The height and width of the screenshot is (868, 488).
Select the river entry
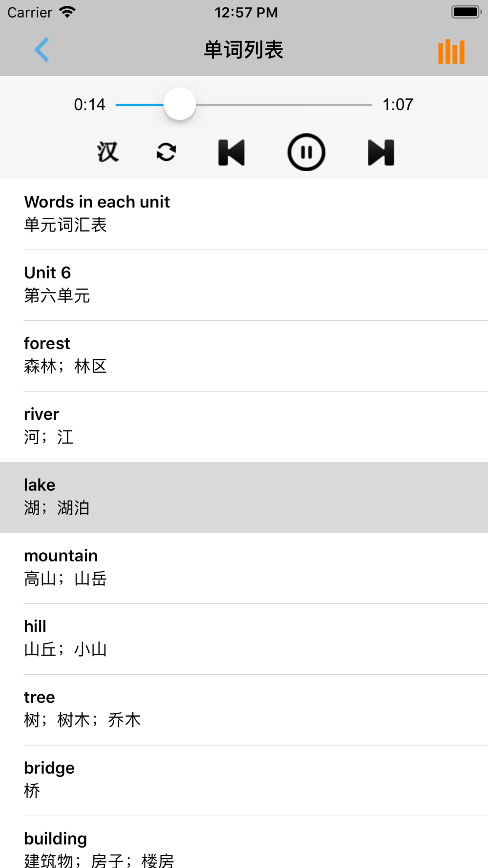tap(244, 427)
